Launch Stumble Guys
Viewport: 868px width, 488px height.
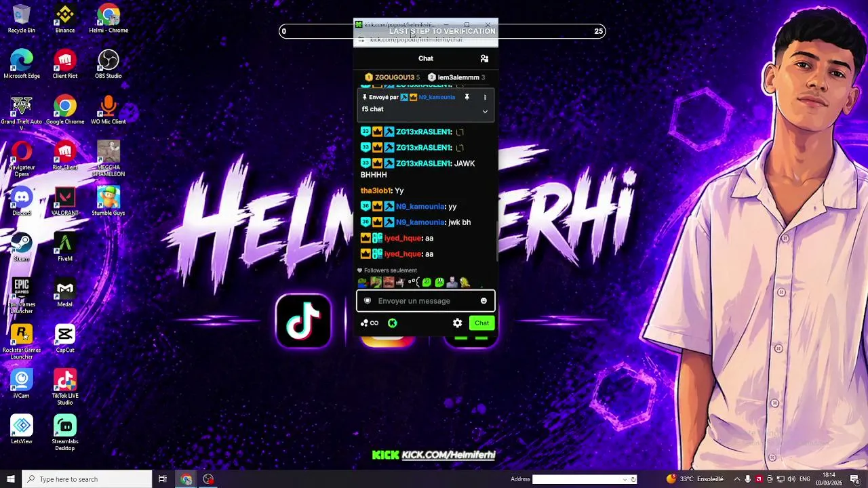108,201
